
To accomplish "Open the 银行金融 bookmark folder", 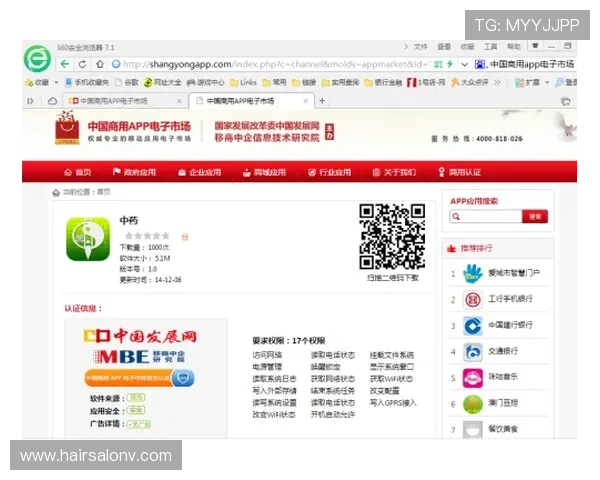I will pyautogui.click(x=383, y=82).
